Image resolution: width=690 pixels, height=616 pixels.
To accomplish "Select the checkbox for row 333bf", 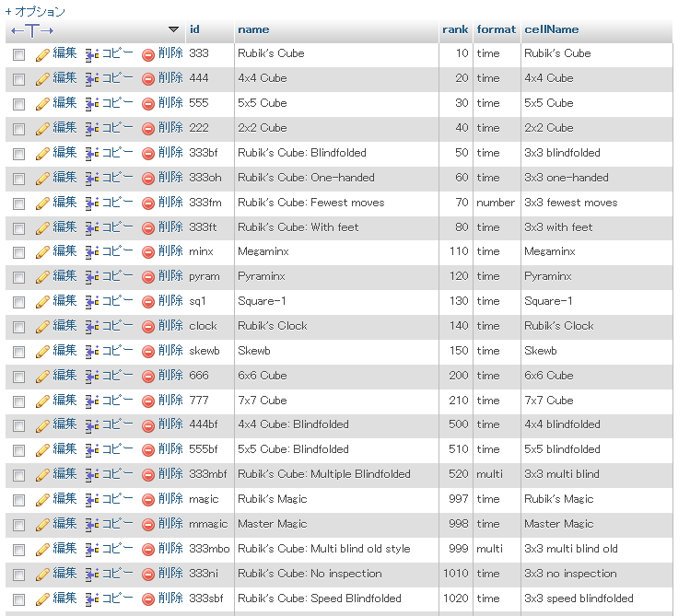I will pyautogui.click(x=18, y=155).
